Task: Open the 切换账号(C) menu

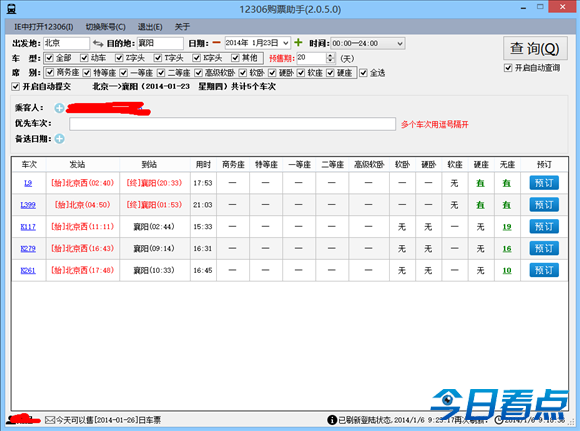Action: coord(106,27)
